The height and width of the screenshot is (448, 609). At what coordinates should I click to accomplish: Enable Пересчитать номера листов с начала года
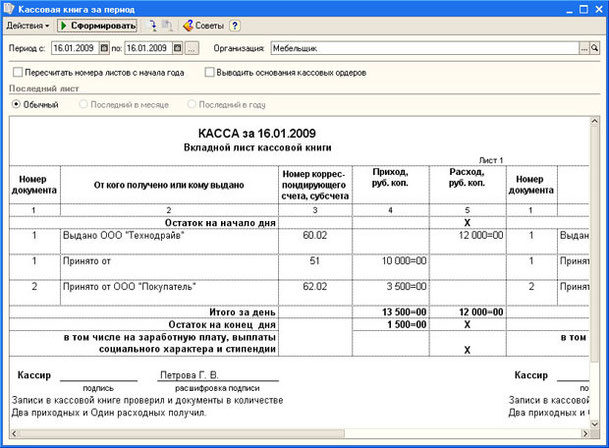point(18,72)
